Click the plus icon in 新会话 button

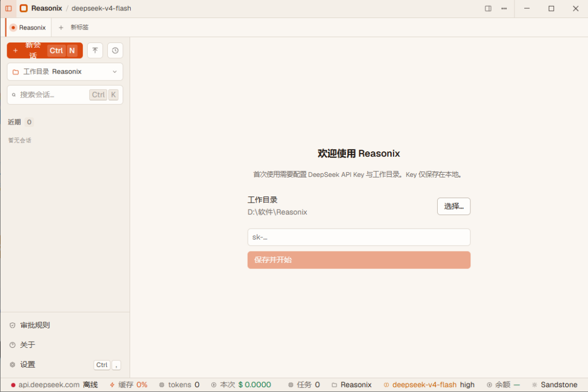(15, 50)
